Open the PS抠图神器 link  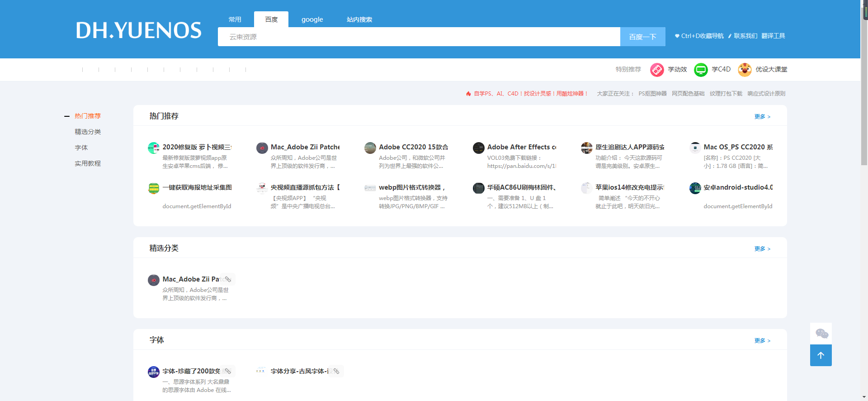[652, 94]
